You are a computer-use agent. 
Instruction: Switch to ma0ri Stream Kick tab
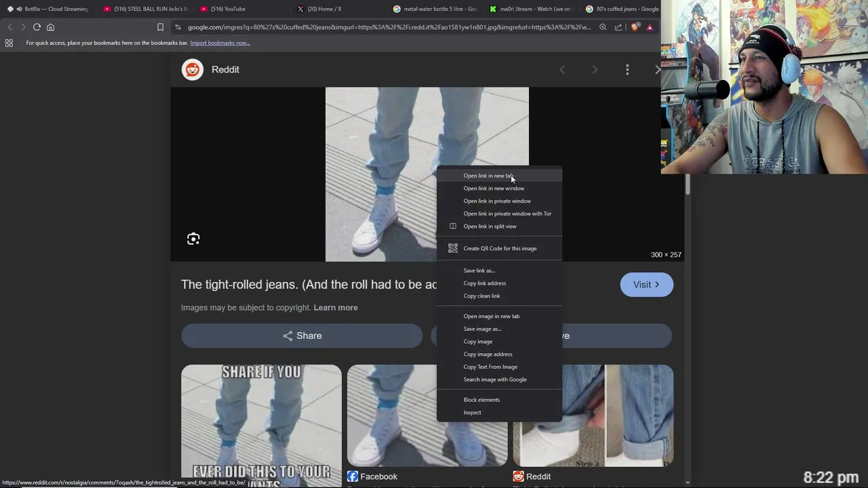click(532, 9)
